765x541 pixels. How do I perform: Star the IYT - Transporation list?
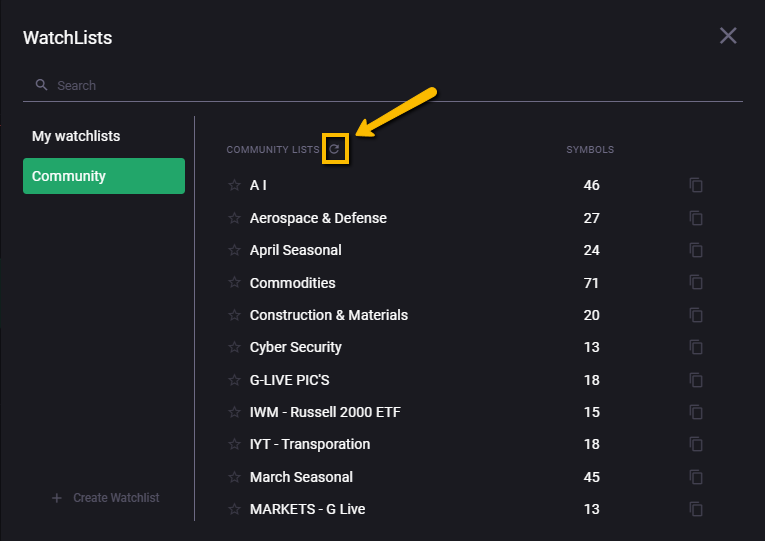(235, 444)
